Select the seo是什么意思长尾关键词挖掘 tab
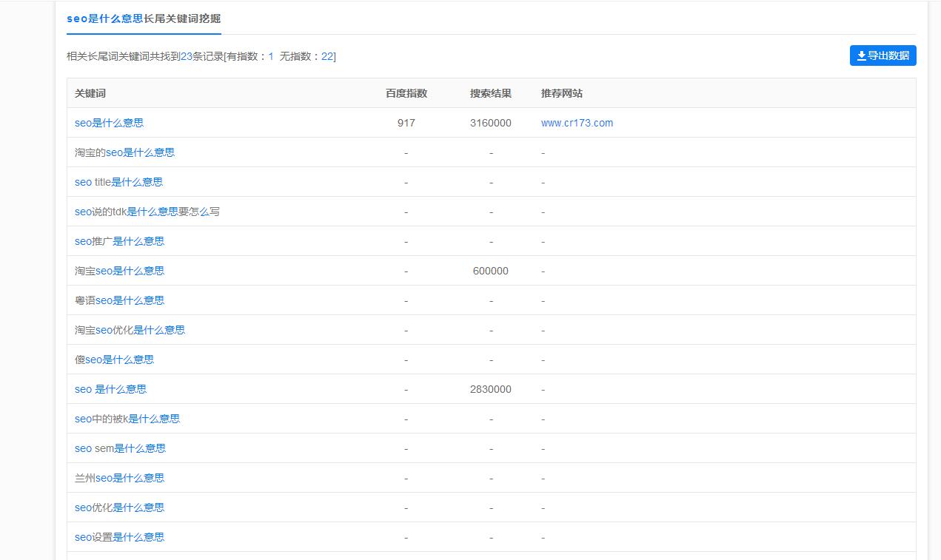 click(x=144, y=18)
